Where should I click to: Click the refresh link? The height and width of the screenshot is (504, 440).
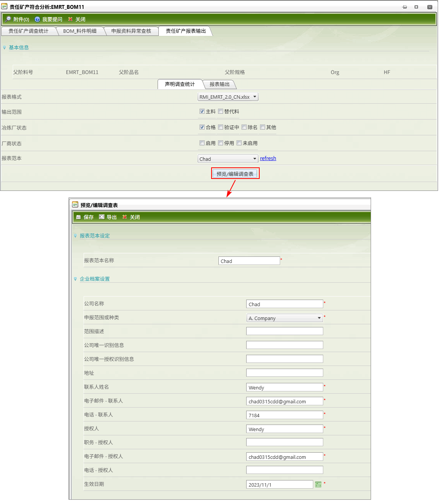(x=268, y=158)
